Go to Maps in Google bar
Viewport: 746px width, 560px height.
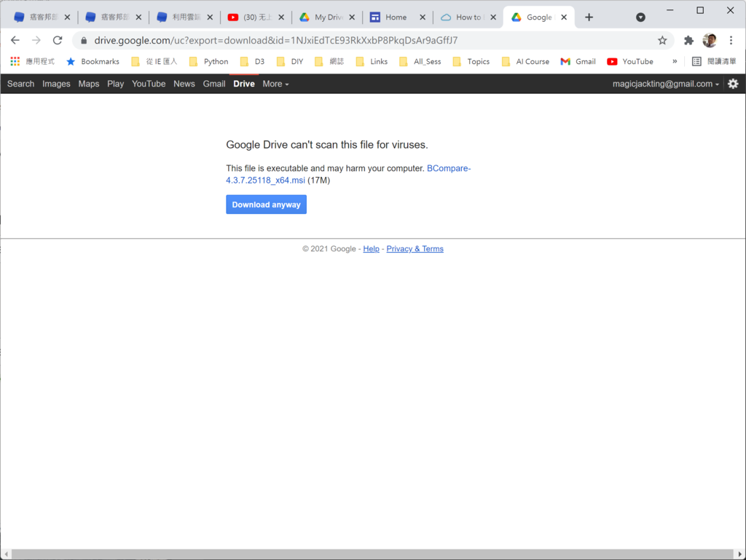point(88,84)
